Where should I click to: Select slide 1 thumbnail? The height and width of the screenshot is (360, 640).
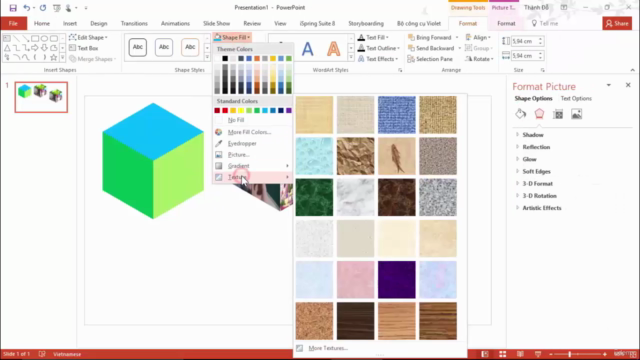41,97
